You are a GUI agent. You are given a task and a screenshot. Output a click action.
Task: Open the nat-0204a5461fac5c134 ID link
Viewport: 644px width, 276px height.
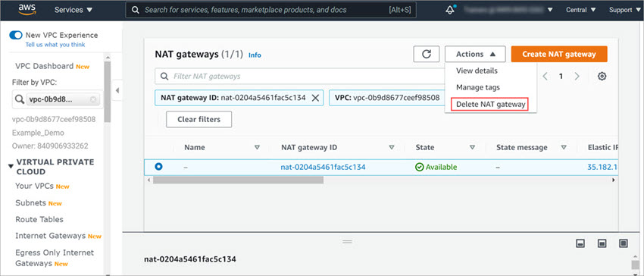(324, 167)
